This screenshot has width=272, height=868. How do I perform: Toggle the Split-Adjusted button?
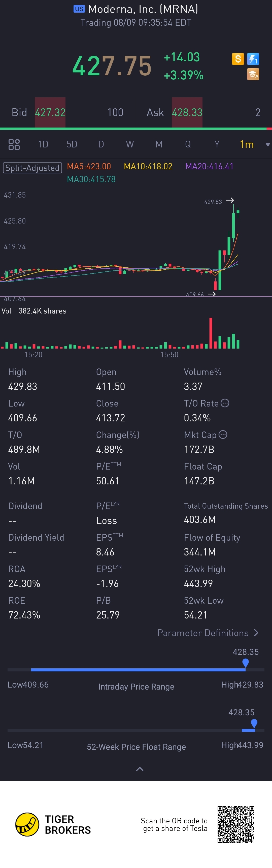(x=32, y=167)
